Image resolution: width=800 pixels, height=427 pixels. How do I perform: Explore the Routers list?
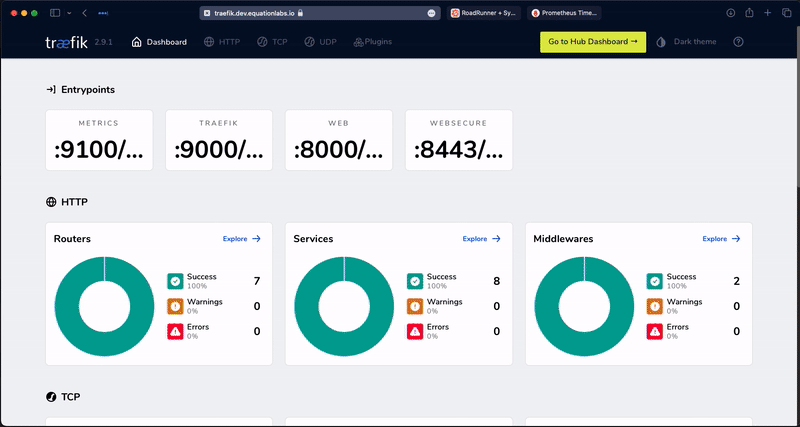242,239
